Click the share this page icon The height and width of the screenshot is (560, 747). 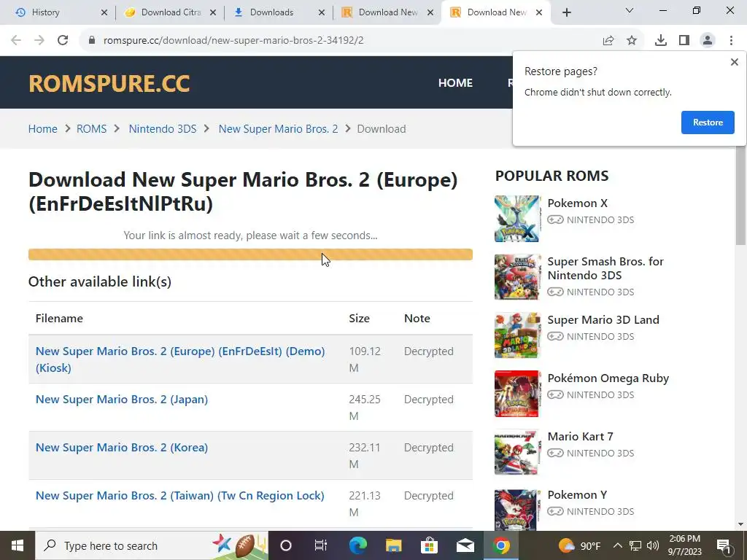608,41
